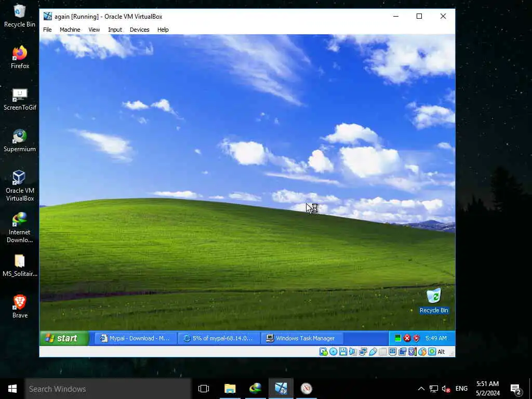
Task: Select the host Recycle Bin desktop icon
Action: click(20, 16)
